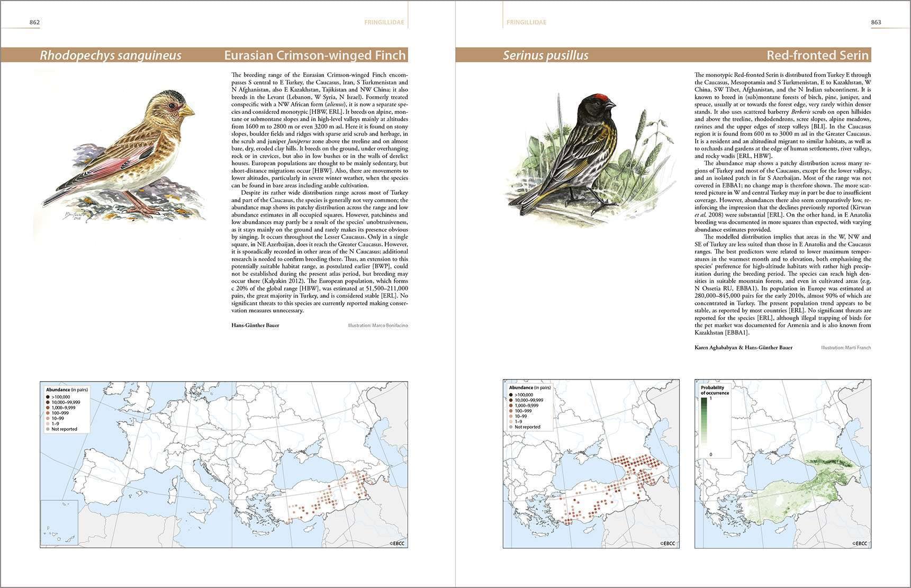Select 10–99 entry in finch map legend
This screenshot has width=911, height=588.
click(x=56, y=418)
